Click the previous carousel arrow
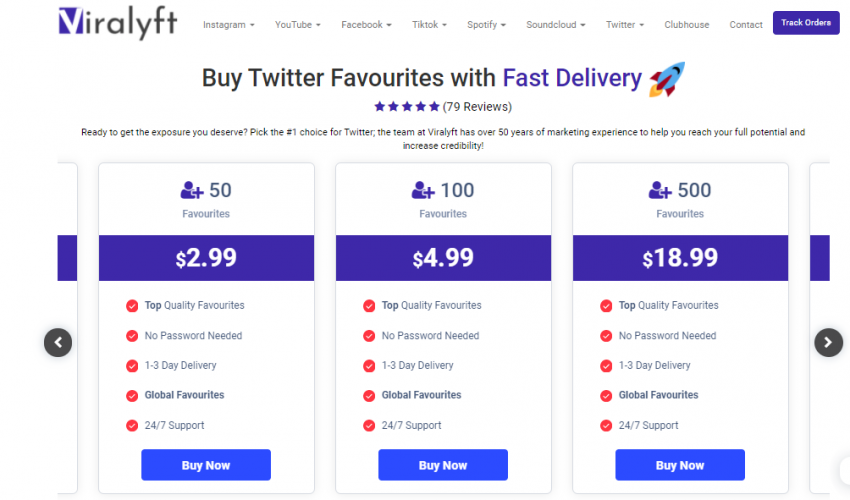Screen dimensions: 850x500 [x=58, y=343]
